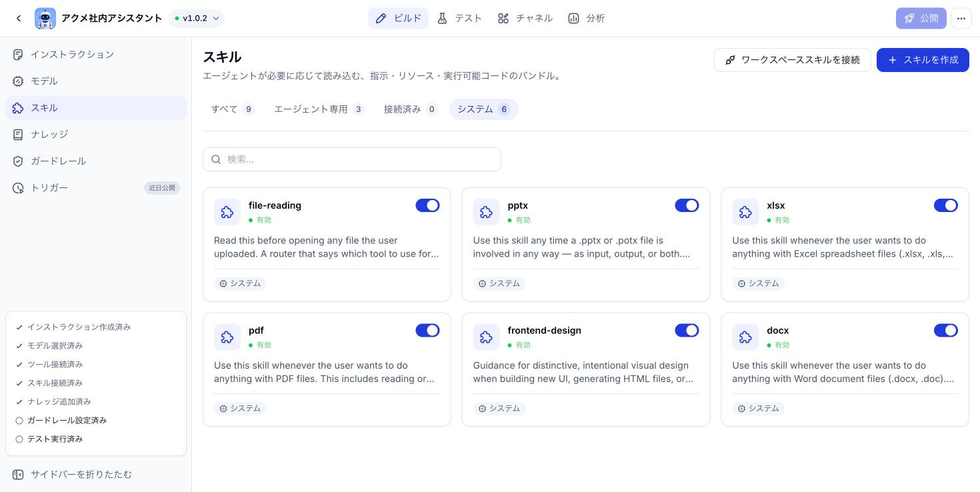Click the search magnifier icon

coord(216,159)
